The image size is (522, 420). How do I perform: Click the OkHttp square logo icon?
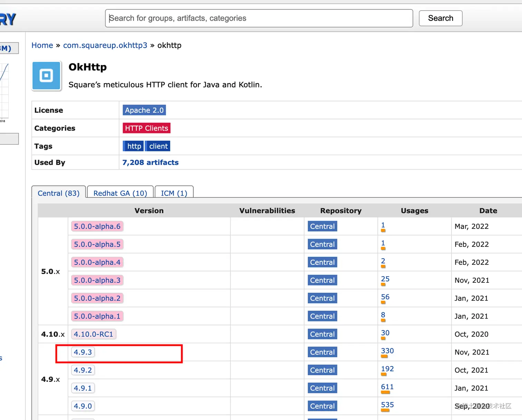point(47,76)
